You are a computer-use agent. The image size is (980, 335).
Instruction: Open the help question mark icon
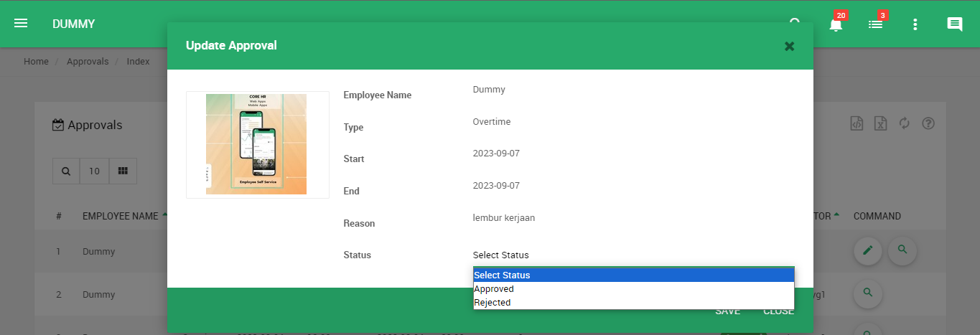928,123
